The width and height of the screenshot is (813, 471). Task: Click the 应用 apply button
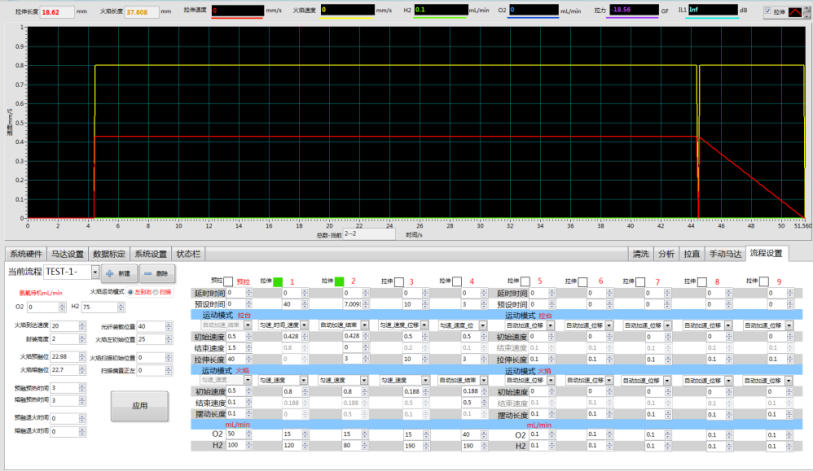140,406
